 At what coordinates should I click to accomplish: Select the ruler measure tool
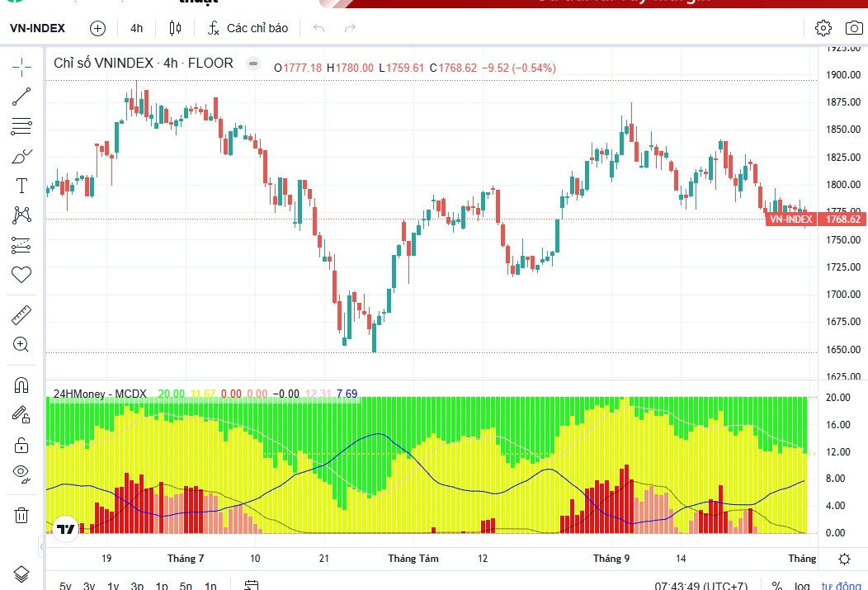(21, 315)
